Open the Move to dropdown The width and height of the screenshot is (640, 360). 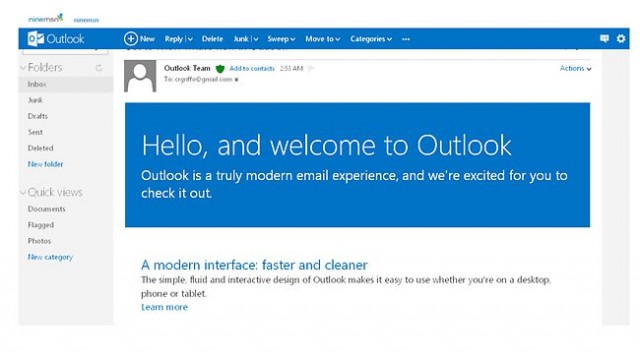click(322, 39)
